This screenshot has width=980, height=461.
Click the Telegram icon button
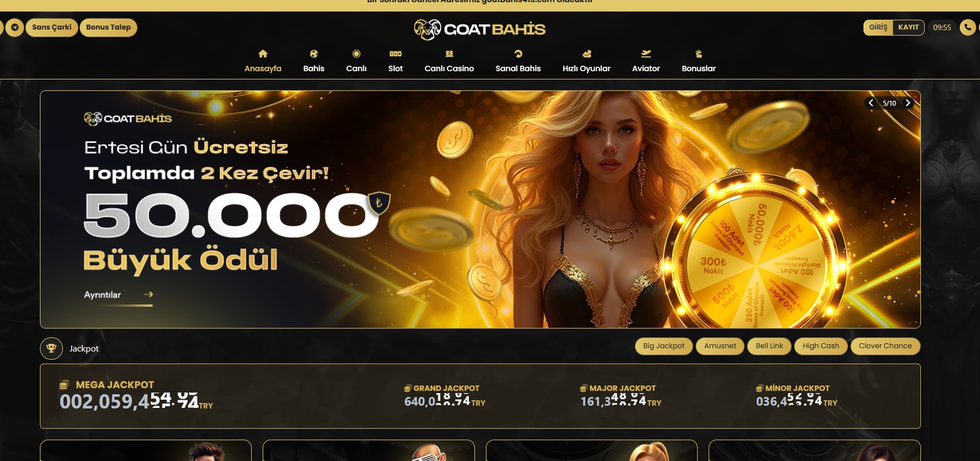point(15,27)
